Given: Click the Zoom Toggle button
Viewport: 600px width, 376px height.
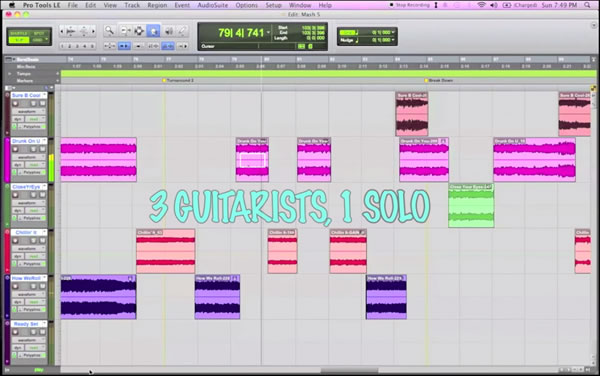Looking at the screenshot, I should pyautogui.click(x=110, y=46).
